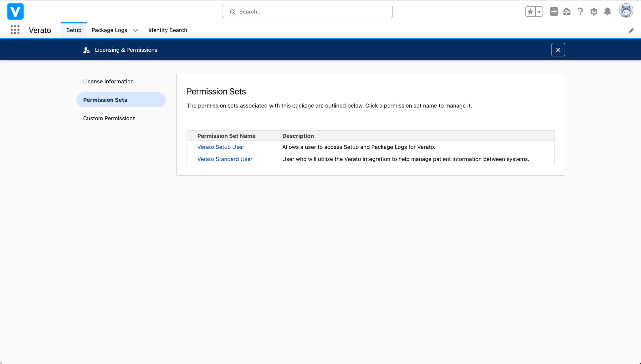Open the Verato Standard User link

(225, 159)
